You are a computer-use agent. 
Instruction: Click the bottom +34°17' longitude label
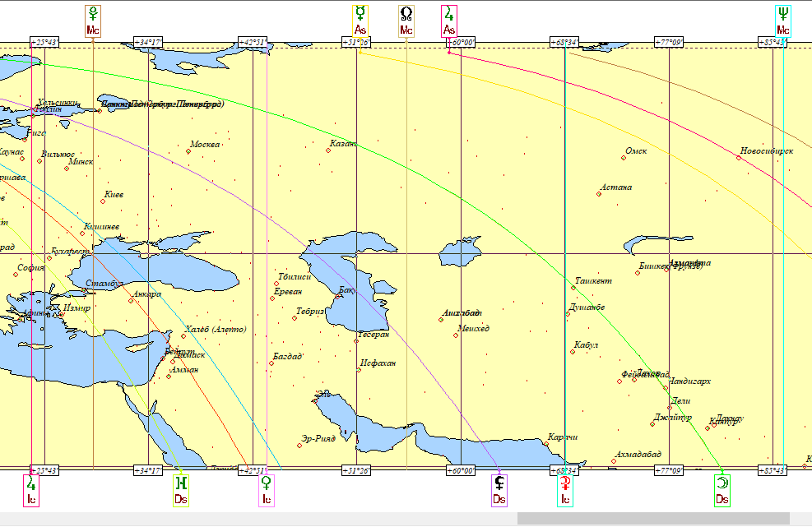pos(148,470)
